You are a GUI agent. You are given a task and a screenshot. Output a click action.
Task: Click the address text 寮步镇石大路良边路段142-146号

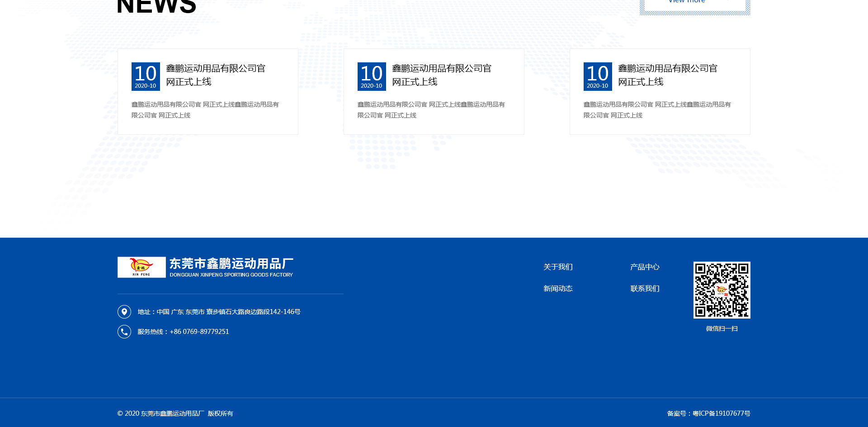coord(253,312)
